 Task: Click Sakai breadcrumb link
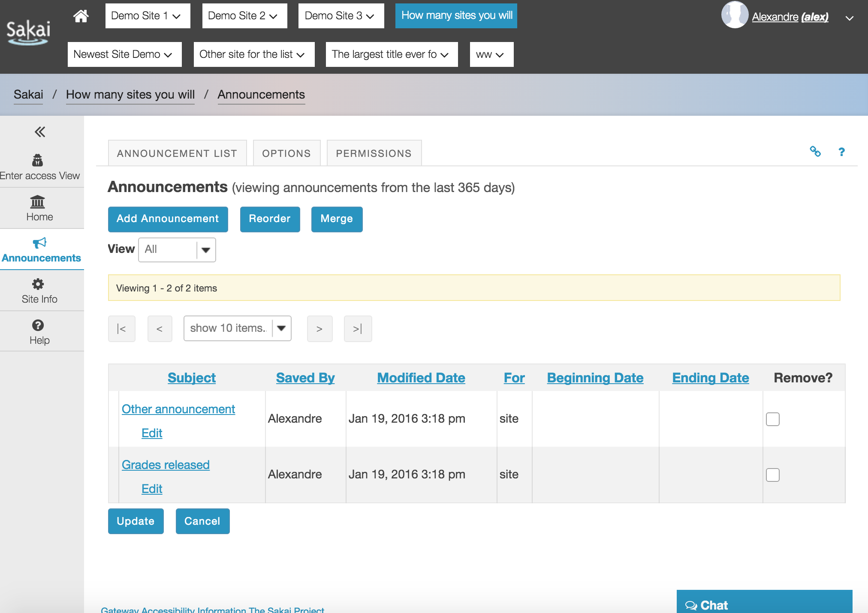click(x=28, y=95)
